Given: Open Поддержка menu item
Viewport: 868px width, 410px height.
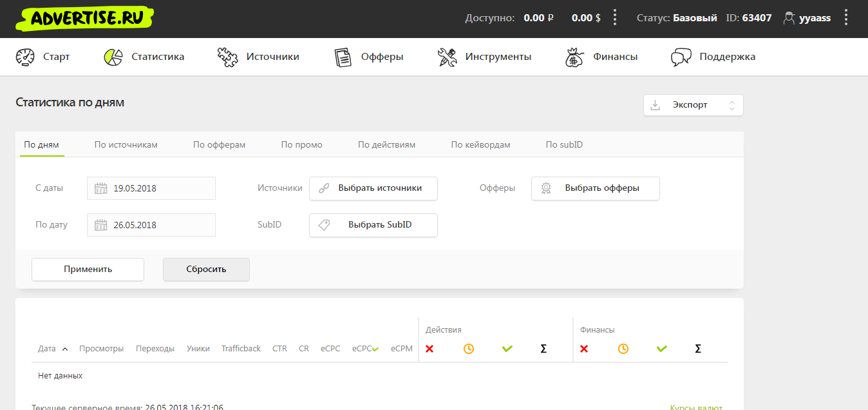Looking at the screenshot, I should tap(713, 57).
